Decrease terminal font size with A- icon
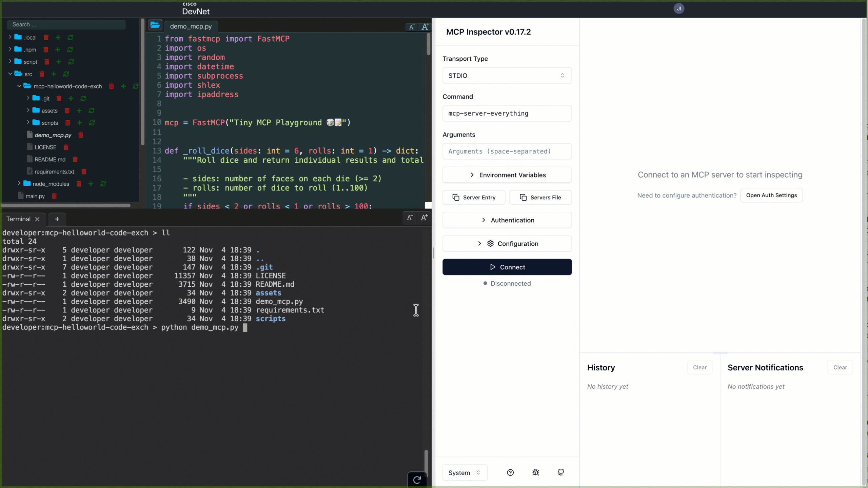868x488 pixels. point(410,218)
